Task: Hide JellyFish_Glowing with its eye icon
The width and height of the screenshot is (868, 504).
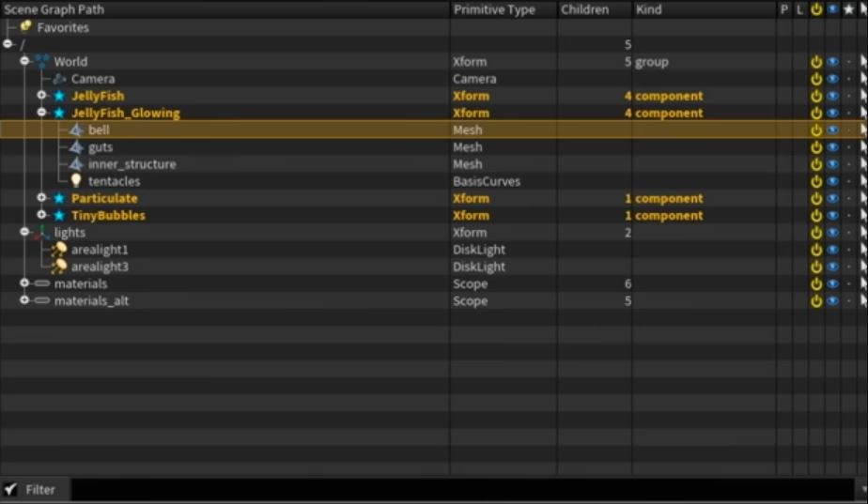Action: 832,113
